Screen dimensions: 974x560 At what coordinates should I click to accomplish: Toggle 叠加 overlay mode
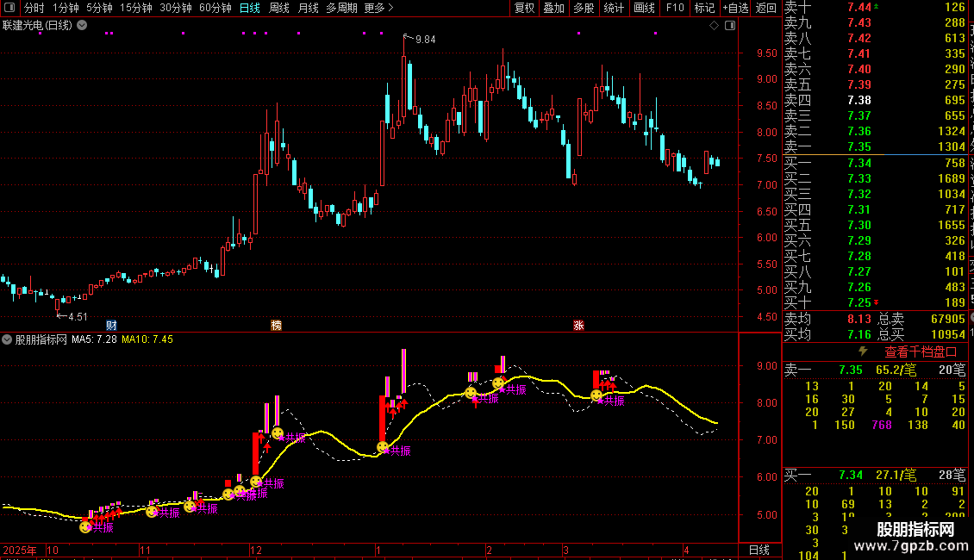pos(553,8)
